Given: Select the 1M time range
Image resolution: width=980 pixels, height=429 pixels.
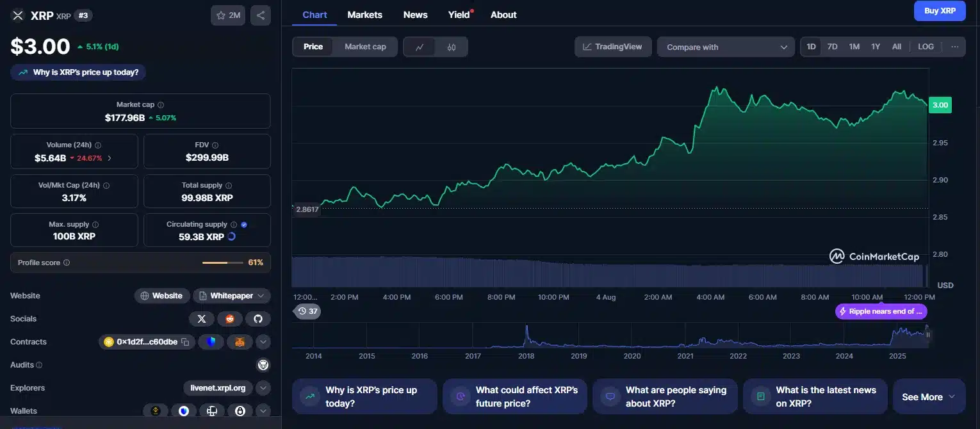Looking at the screenshot, I should click(x=854, y=47).
